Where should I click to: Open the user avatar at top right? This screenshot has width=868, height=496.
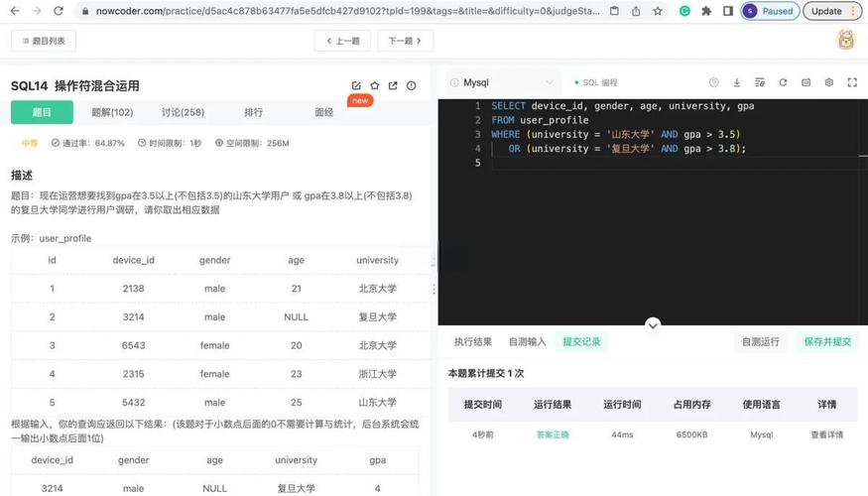tap(846, 40)
